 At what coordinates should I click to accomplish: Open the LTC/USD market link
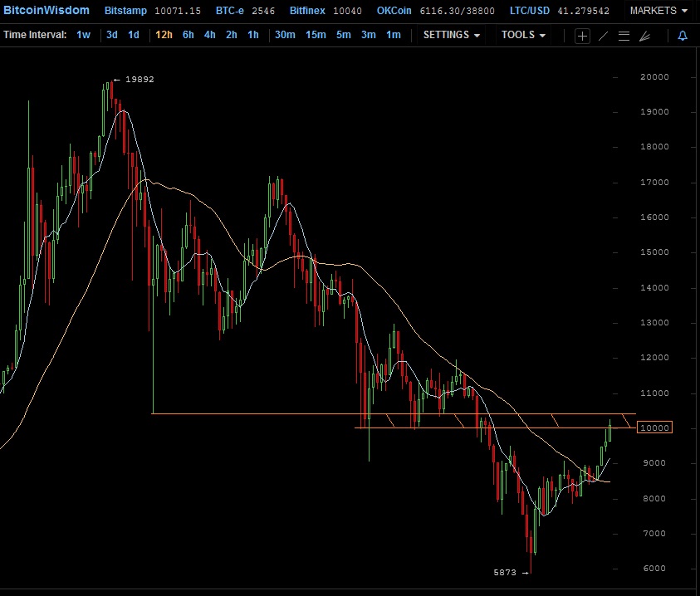[530, 11]
